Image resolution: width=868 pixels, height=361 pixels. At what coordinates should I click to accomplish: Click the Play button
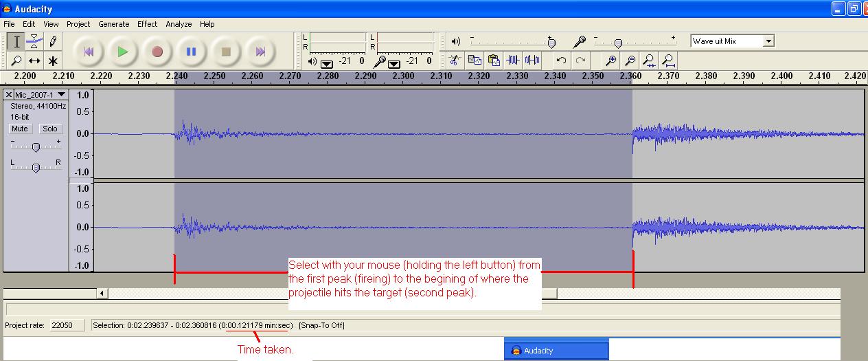[x=122, y=52]
